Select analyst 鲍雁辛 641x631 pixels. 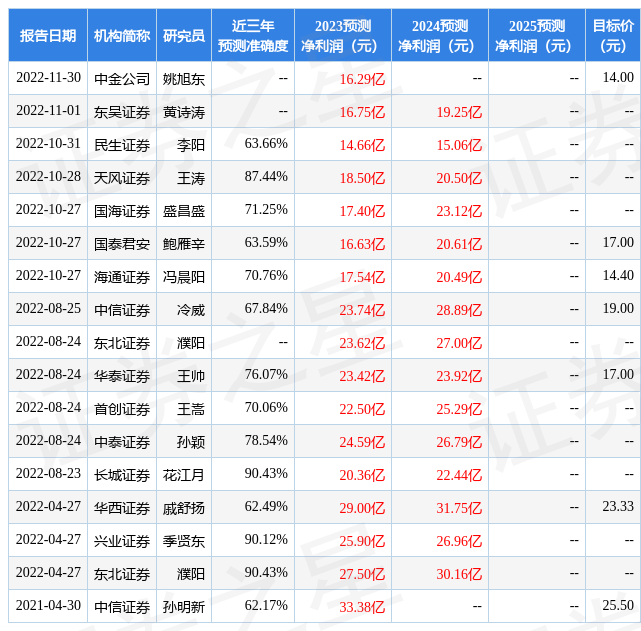(184, 244)
